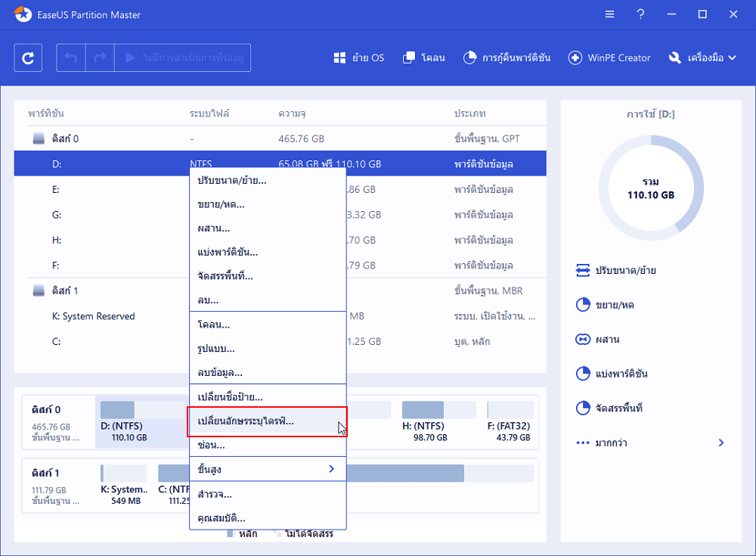Choose สำรวจ... explore in context menu
The height and width of the screenshot is (556, 756).
(x=268, y=494)
